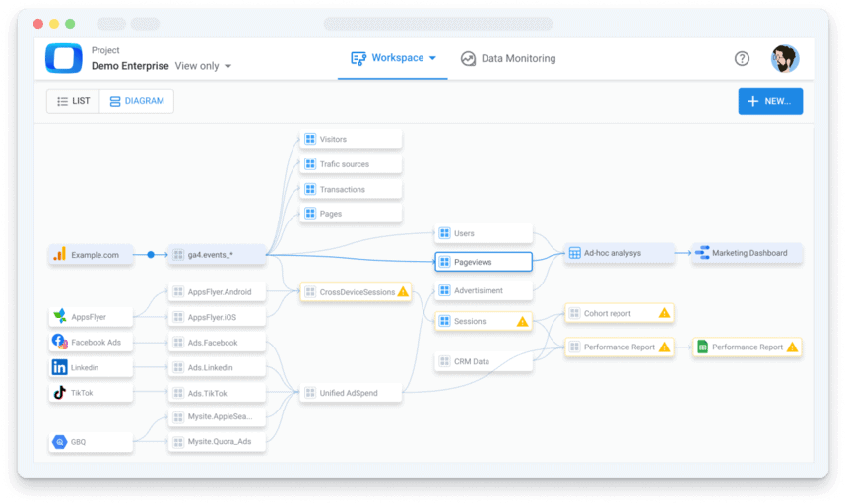Click the Trafic sources table icon
The height and width of the screenshot is (504, 846).
click(x=310, y=163)
